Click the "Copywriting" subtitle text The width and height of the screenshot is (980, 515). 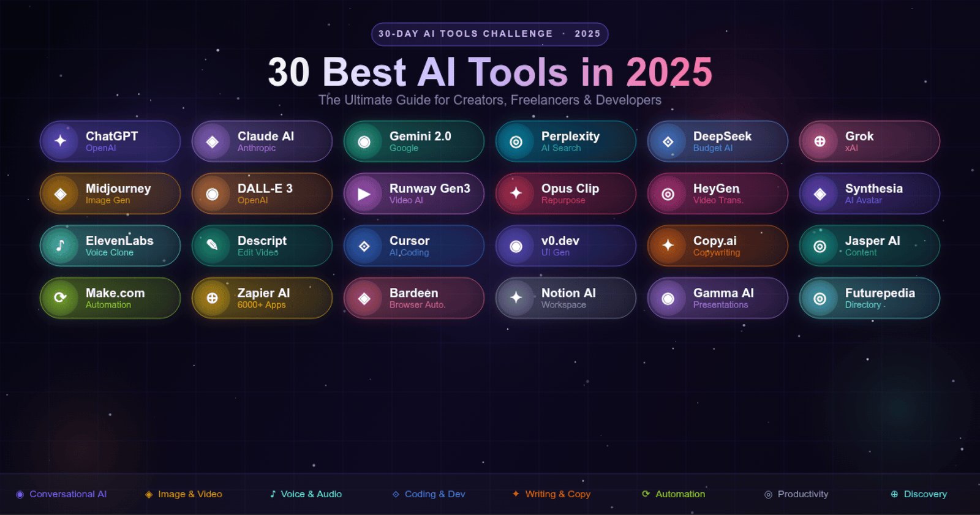[x=717, y=252]
